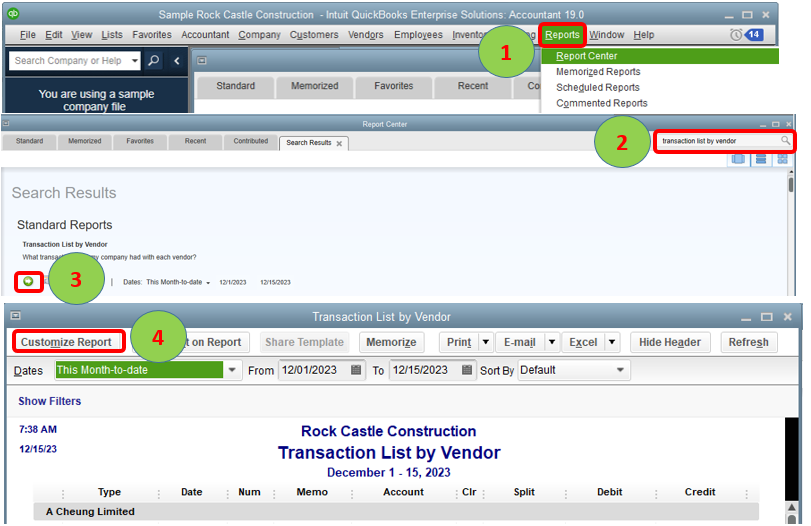Screen dimensions: 811x526
Task: Switch to the Contributed tab in Report Center
Action: coord(250,141)
